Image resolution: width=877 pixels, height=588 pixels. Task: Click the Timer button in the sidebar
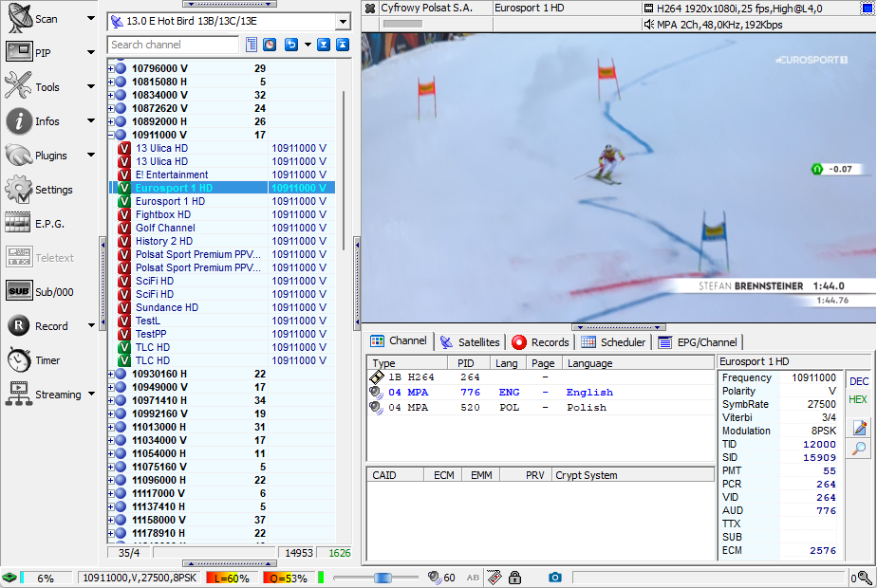pyautogui.click(x=33, y=360)
